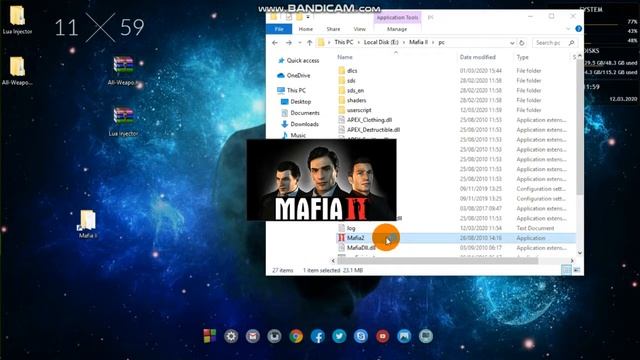Select OneDrive in navigation pane
The height and width of the screenshot is (360, 640).
pyautogui.click(x=298, y=76)
